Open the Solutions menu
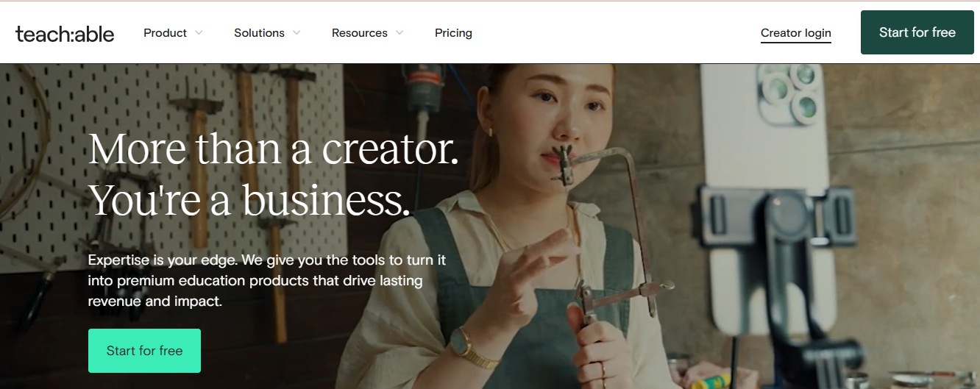The height and width of the screenshot is (389, 980). (259, 33)
